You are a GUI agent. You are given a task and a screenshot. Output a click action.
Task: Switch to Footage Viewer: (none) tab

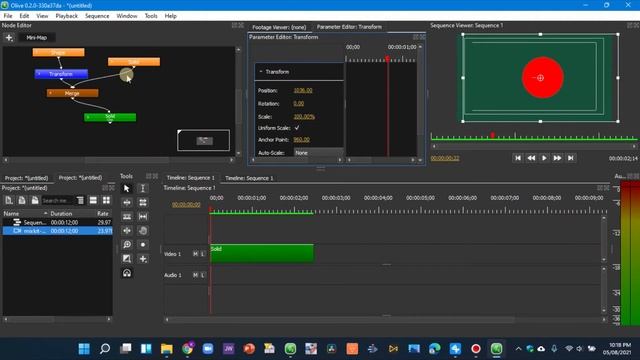click(x=279, y=27)
